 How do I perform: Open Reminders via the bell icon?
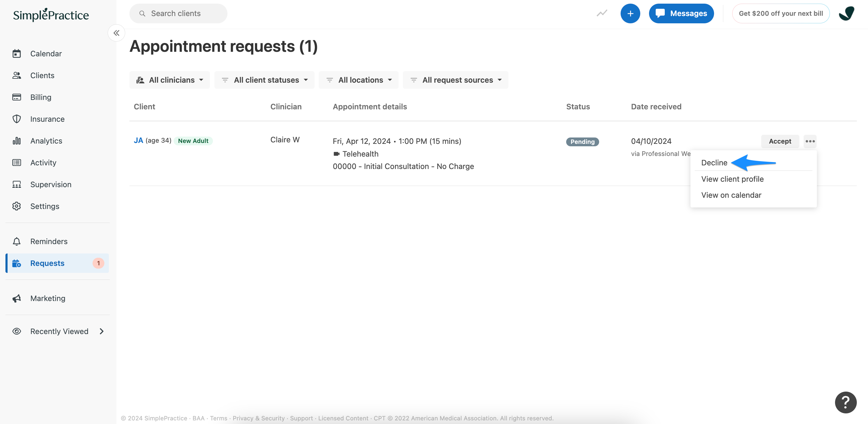[17, 241]
